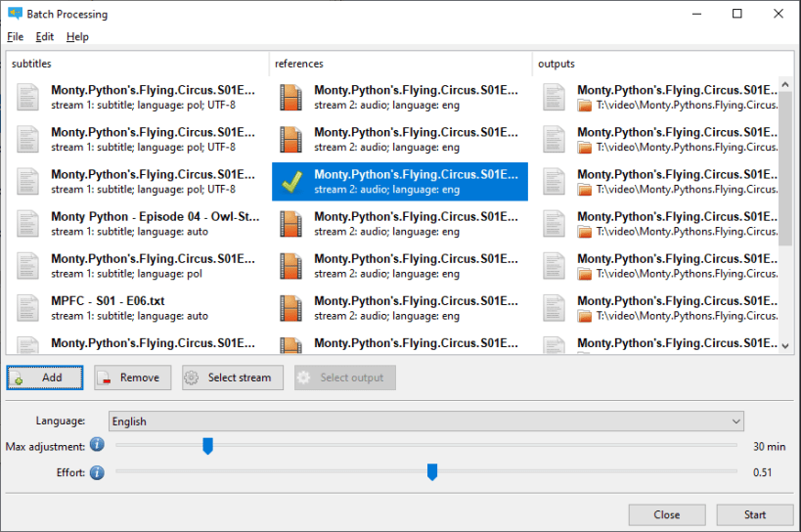
Task: Click the list scroll down arrow
Action: (x=785, y=346)
